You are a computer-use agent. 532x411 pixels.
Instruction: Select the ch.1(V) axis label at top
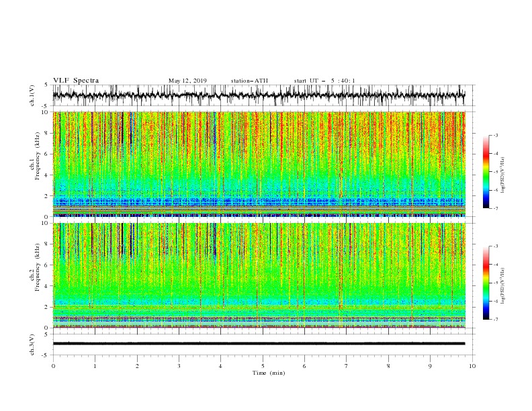tap(32, 95)
